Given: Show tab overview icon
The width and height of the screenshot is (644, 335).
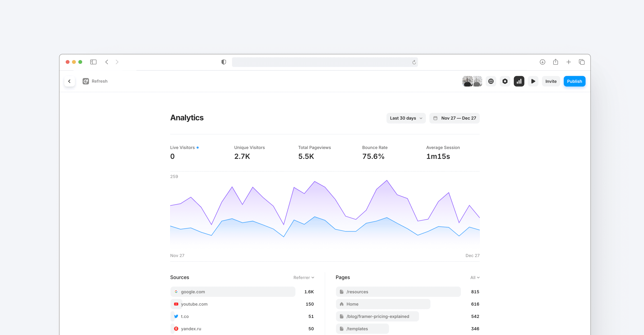Looking at the screenshot, I should [x=582, y=62].
